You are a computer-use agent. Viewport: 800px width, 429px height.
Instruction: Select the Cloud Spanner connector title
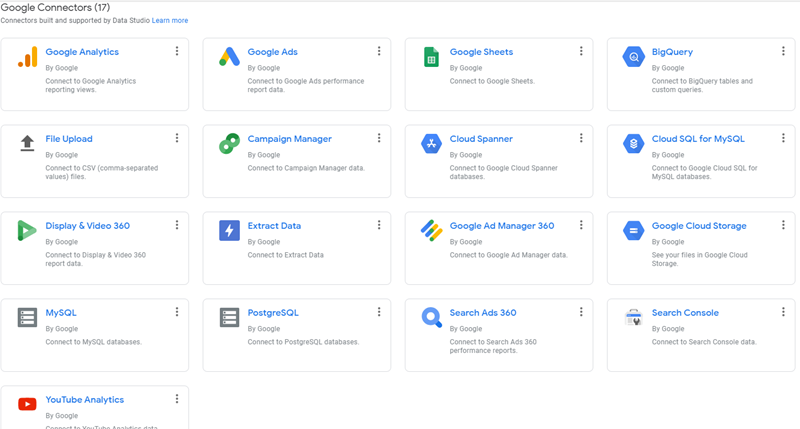(x=481, y=139)
